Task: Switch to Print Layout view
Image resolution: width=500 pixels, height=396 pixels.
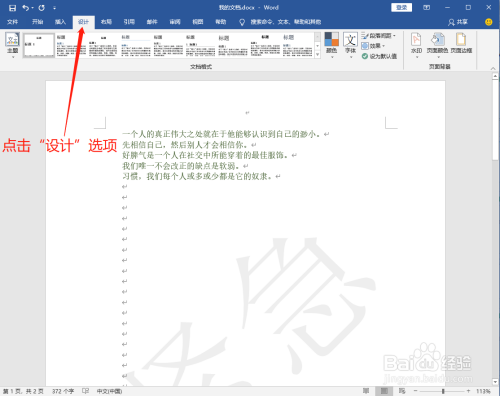Action: pos(384,391)
